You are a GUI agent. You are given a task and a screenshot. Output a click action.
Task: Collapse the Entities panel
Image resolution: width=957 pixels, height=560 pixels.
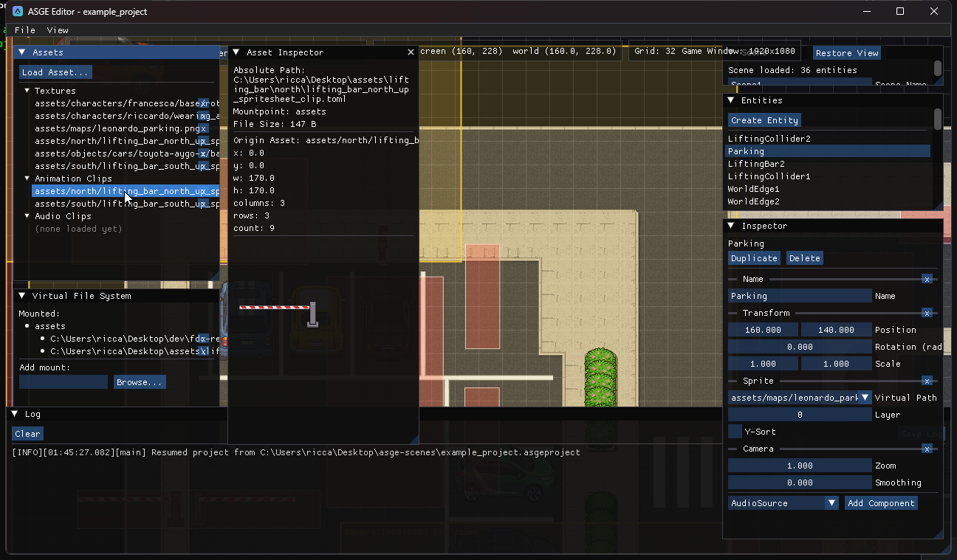[731, 100]
